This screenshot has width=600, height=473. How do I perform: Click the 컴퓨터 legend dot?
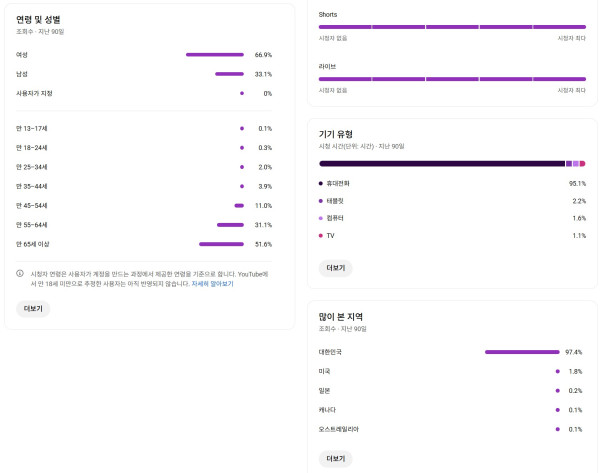click(321, 218)
